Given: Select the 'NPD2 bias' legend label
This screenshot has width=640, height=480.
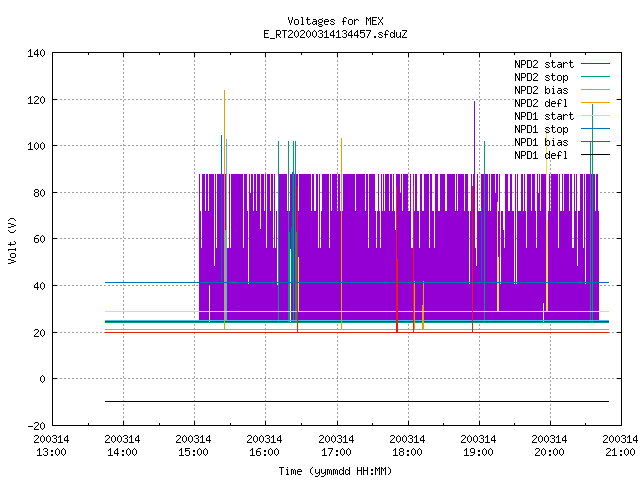Looking at the screenshot, I should point(541,90).
